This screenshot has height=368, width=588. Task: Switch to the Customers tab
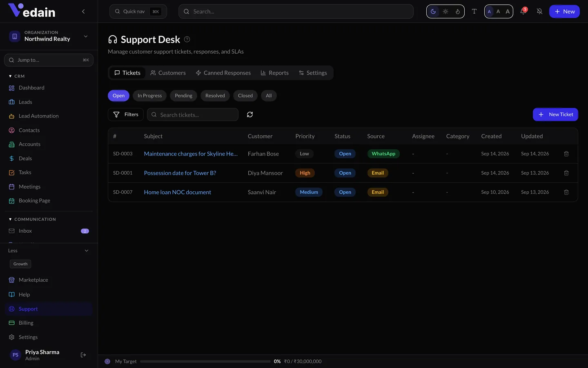[x=168, y=73]
